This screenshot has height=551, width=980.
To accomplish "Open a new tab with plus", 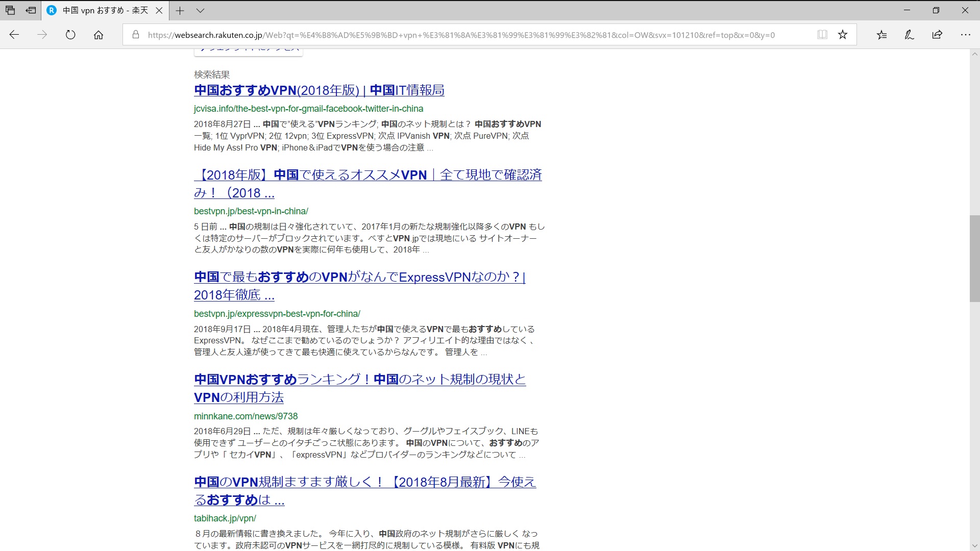I will point(180,10).
